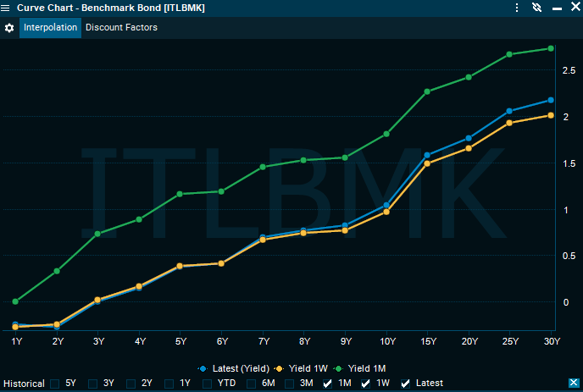Uncheck the 1W historical checkbox

[x=366, y=384]
